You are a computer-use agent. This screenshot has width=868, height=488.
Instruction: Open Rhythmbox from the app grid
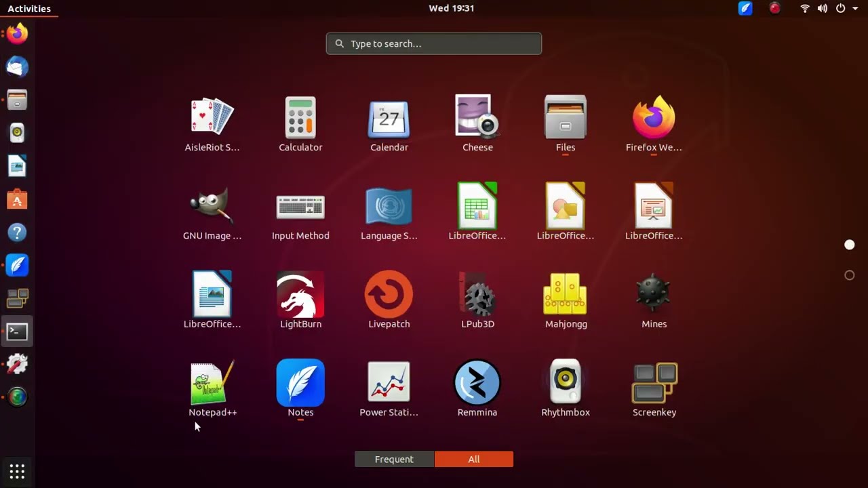click(566, 388)
